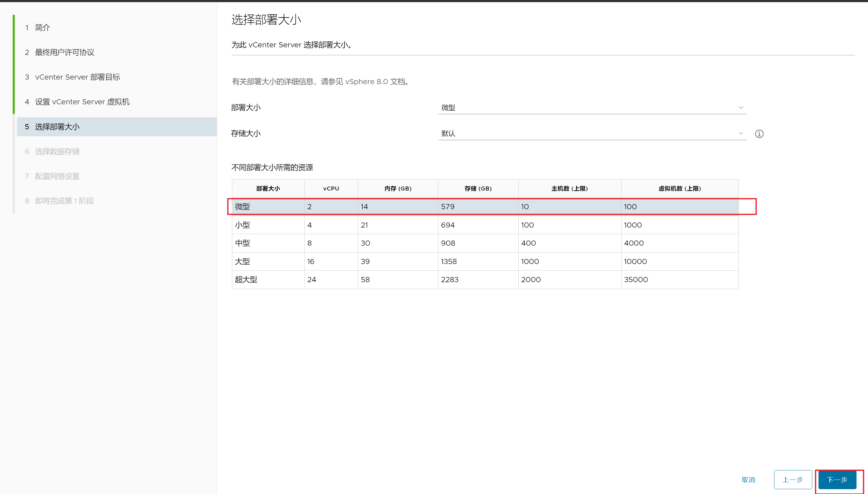
Task: Select step 5 选择部署大小
Action: (57, 127)
